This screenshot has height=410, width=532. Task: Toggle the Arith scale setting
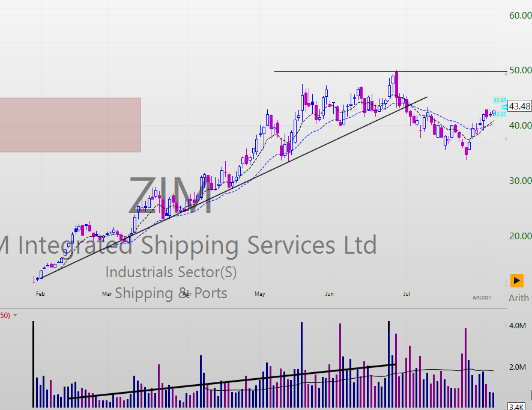[518, 298]
